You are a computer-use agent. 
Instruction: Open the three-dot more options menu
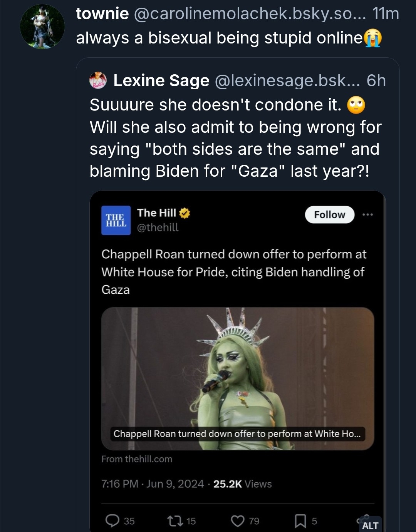coord(367,214)
